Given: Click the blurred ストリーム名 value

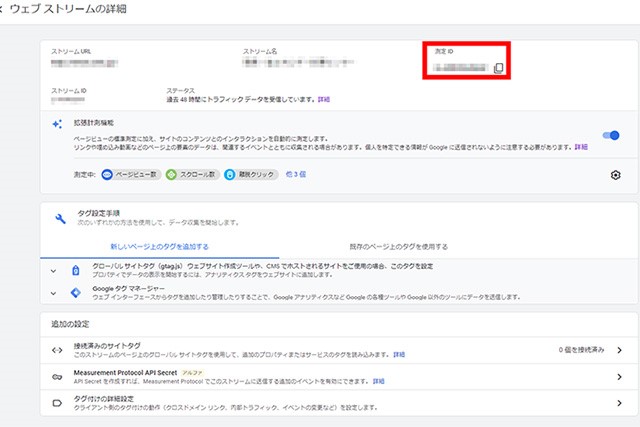Looking at the screenshot, I should (298, 62).
